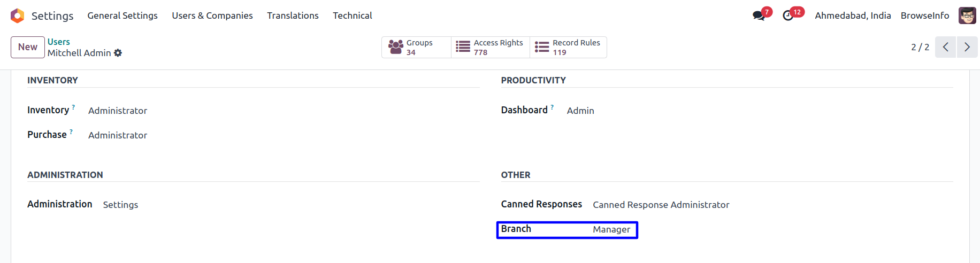The width and height of the screenshot is (980, 263).
Task: Click the gear icon beside Mitchell Admin
Action: tap(118, 53)
